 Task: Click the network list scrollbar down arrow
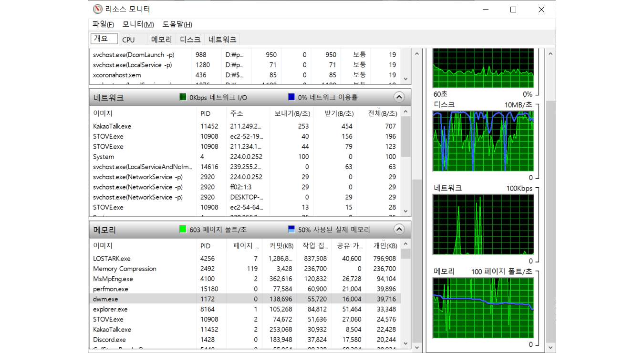point(406,211)
